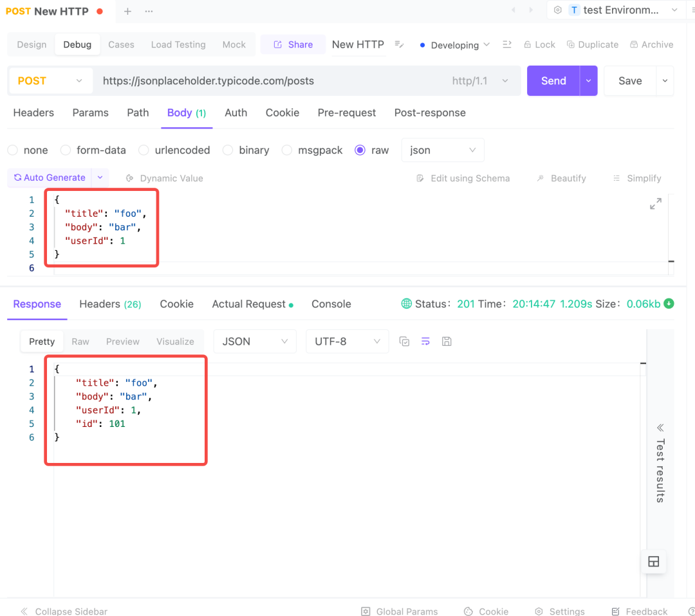Send the POST request
The width and height of the screenshot is (695, 616).
coord(553,80)
